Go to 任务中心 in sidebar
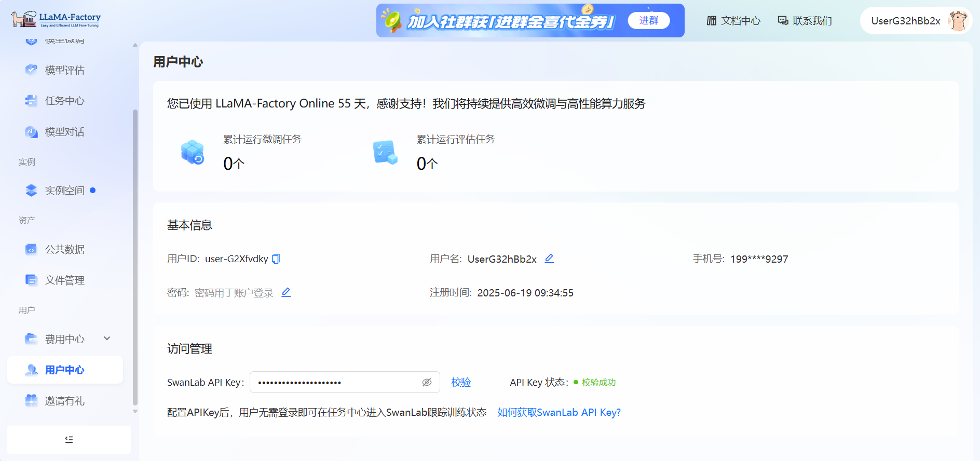 pos(64,101)
